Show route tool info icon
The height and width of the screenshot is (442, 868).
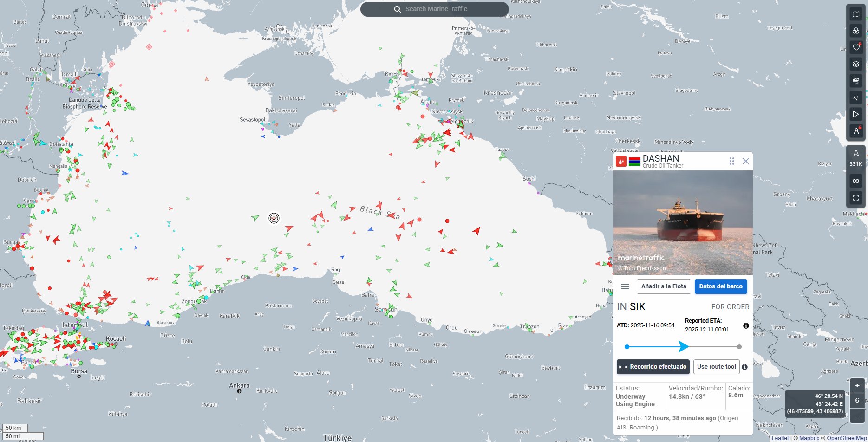[744, 367]
